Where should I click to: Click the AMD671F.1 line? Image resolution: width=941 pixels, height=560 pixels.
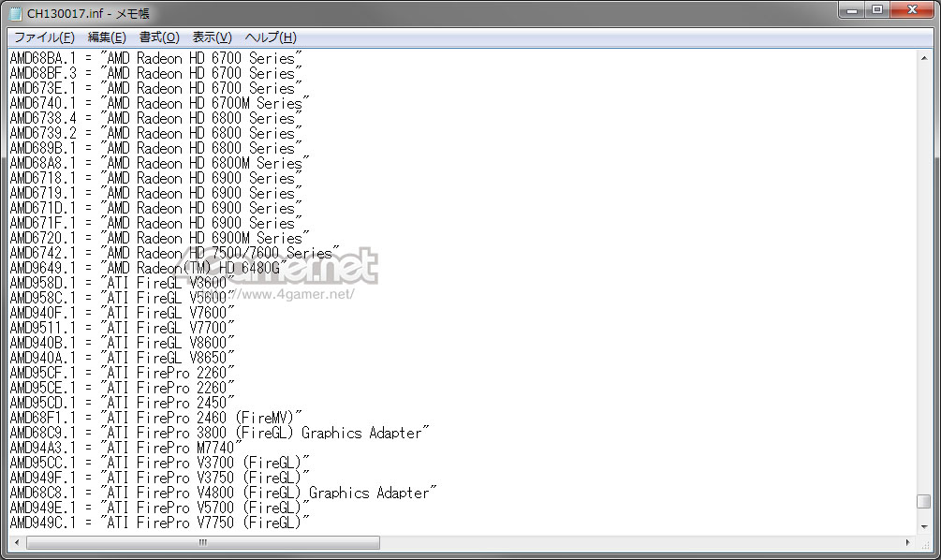(155, 223)
